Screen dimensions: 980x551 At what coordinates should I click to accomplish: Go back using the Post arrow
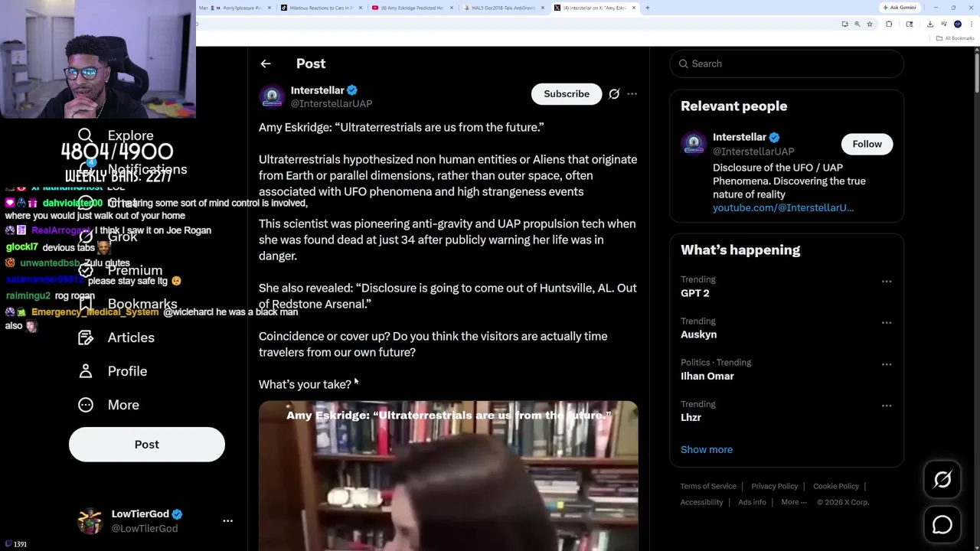point(266,64)
